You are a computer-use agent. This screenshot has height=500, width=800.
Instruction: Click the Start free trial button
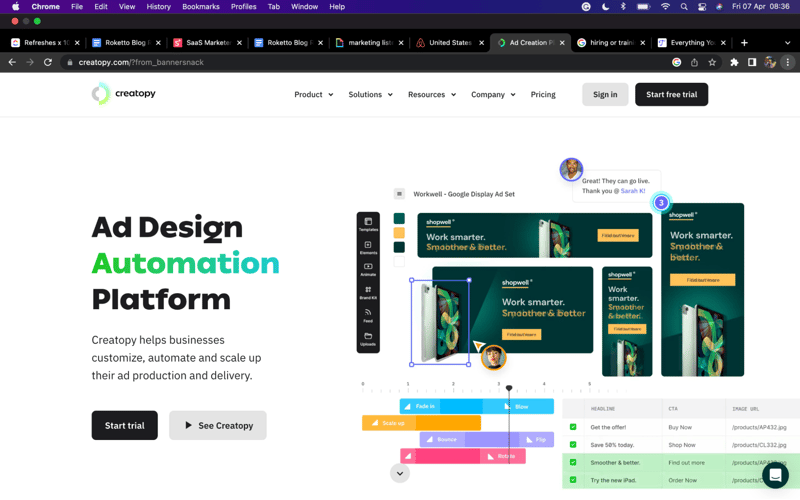pos(671,94)
